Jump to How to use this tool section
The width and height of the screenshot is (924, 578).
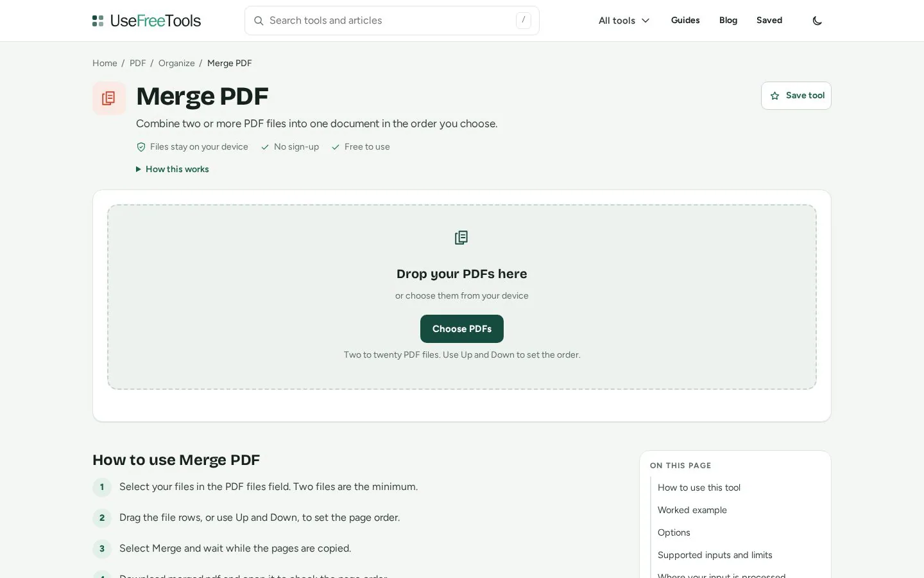coord(699,488)
